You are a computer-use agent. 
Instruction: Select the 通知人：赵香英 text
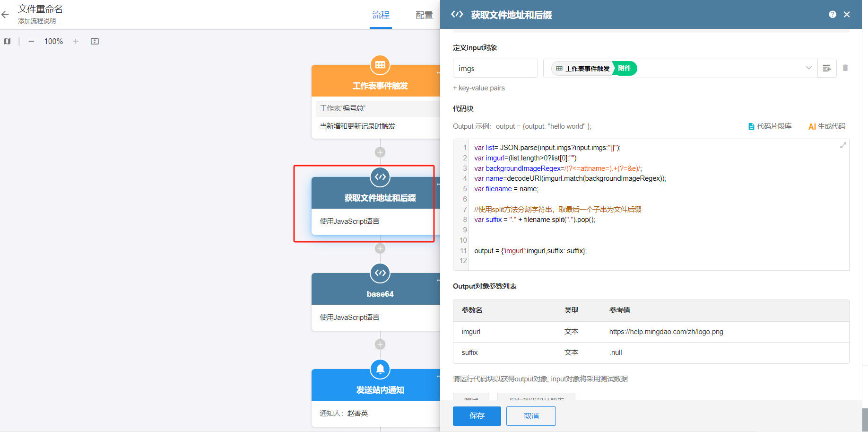(x=344, y=414)
